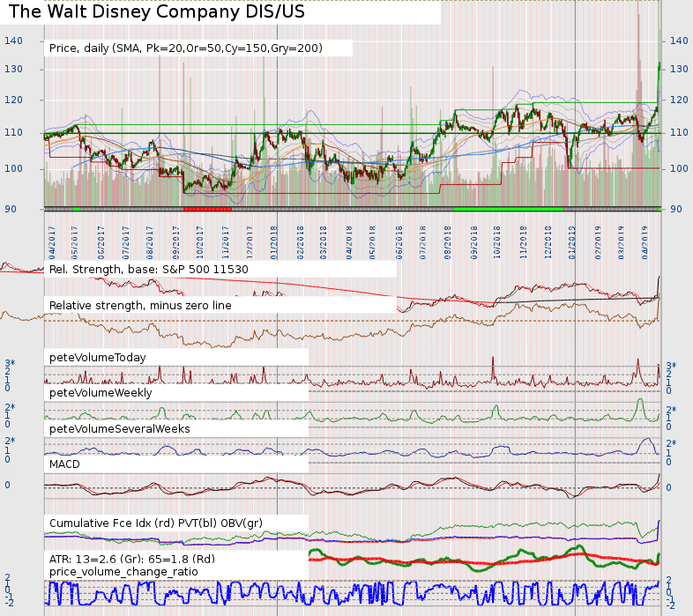Click the title 'The Walt Disney Company DIS/US'
693x616 pixels.
coord(157,12)
